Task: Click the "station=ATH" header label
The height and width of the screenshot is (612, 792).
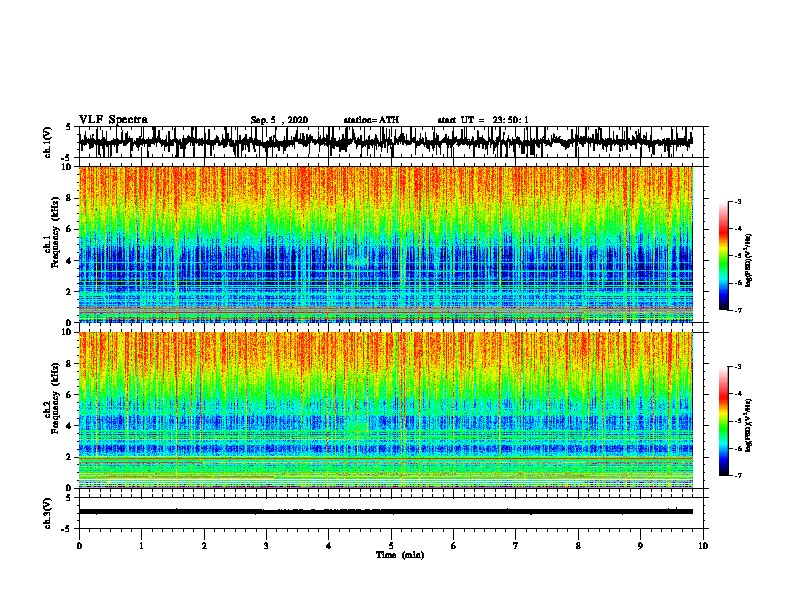Action: point(371,120)
